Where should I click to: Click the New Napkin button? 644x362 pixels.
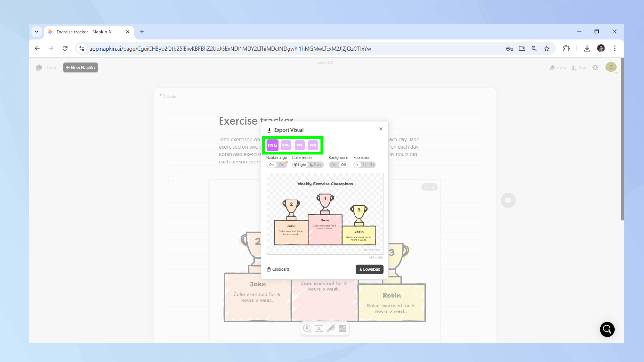(x=80, y=68)
